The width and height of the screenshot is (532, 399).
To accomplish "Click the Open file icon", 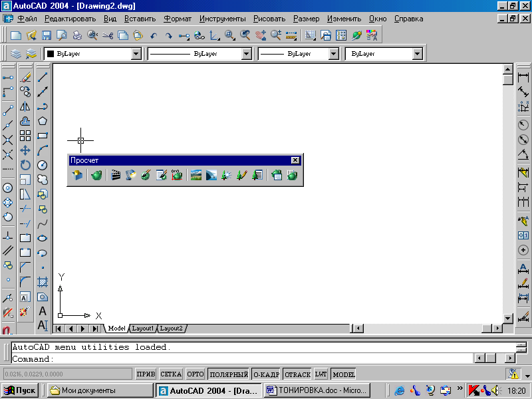I will (31, 35).
